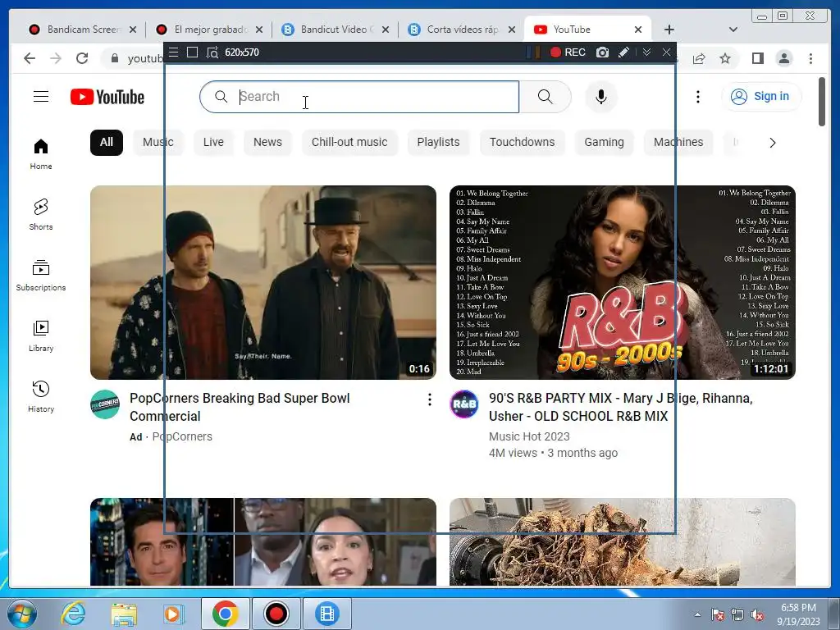Screen dimensions: 840x630
Task: Open Subscriptions in the sidebar
Action: click(41, 276)
